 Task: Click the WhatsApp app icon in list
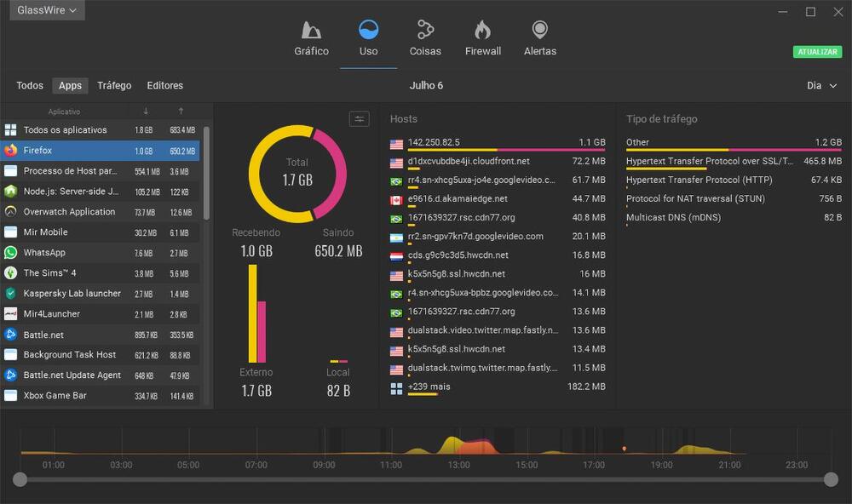click(10, 253)
